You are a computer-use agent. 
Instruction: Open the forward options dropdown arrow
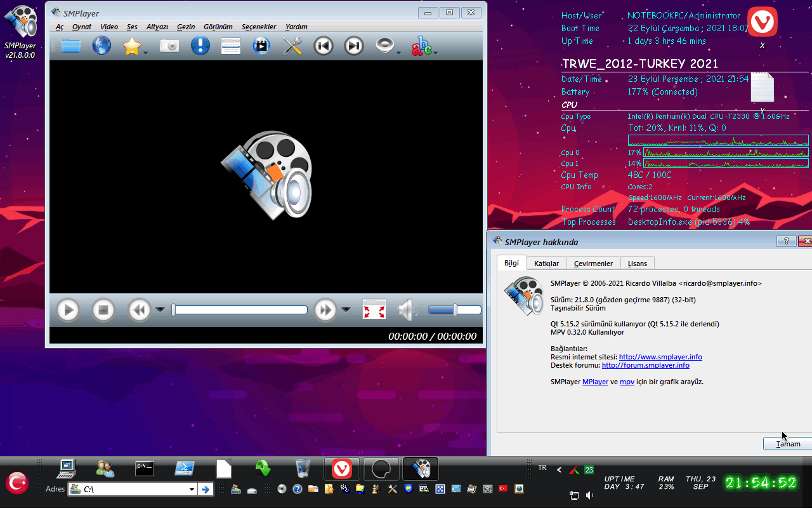[346, 310]
